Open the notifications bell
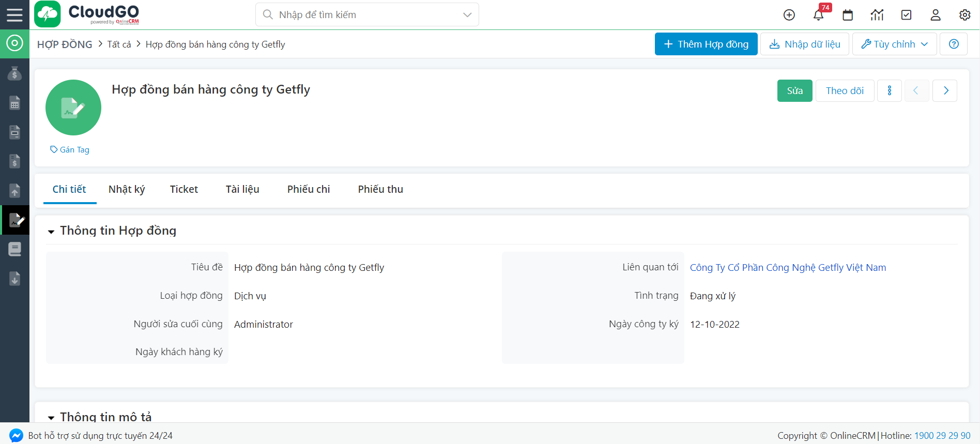Image resolution: width=980 pixels, height=444 pixels. (818, 15)
